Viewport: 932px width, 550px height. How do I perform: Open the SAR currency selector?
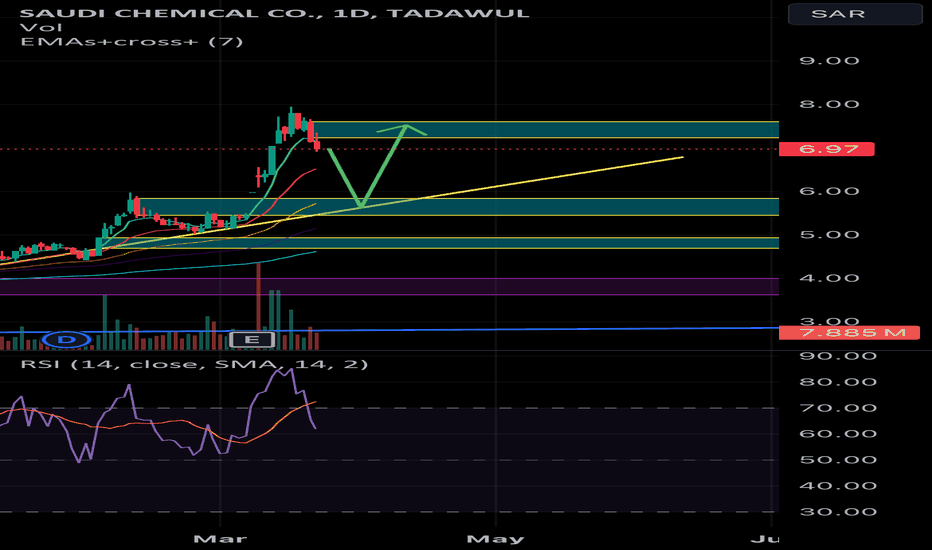(x=855, y=14)
